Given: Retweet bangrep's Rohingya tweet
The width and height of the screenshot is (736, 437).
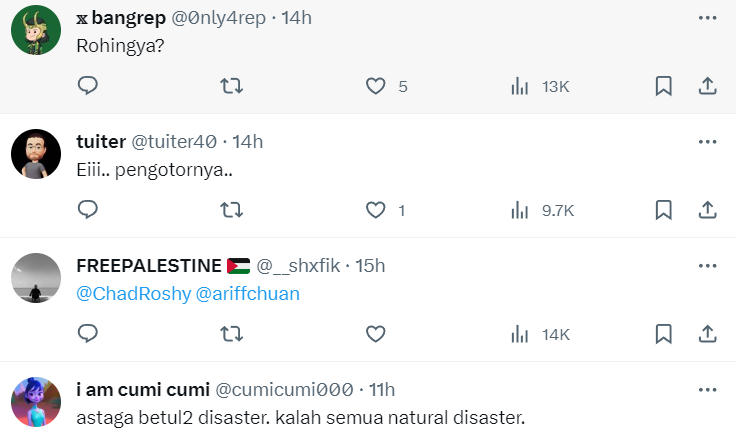Looking at the screenshot, I should (231, 87).
